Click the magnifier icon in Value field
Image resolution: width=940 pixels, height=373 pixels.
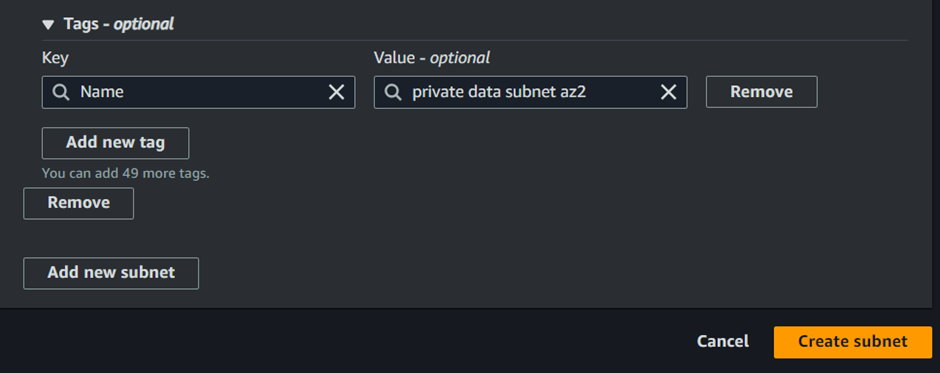click(x=393, y=92)
